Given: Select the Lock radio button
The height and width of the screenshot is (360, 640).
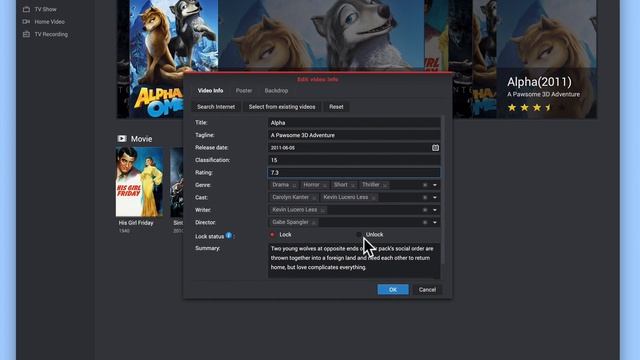Looking at the screenshot, I should pyautogui.click(x=272, y=235).
